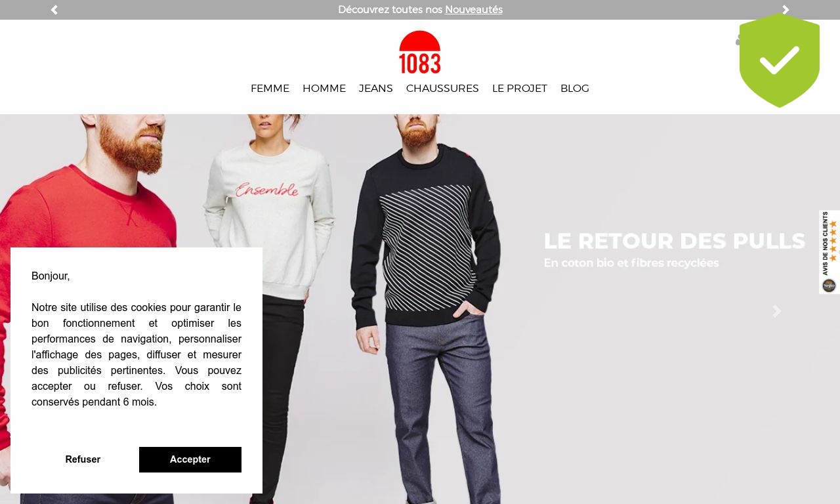Screen dimensions: 840x504
Task: Click the round badge in reviews widget
Action: point(829,285)
